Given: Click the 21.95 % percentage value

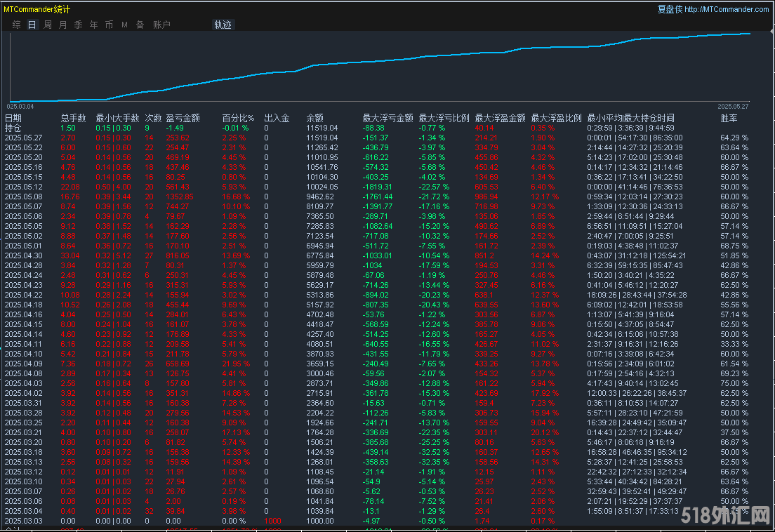Looking at the screenshot, I should [x=236, y=364].
